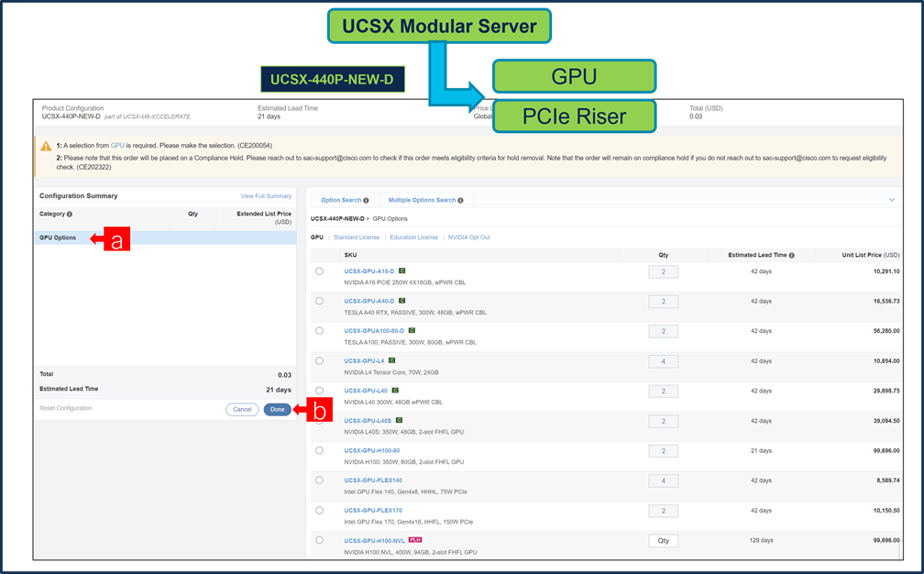Viewport: 924px width, 574px height.
Task: Click the 8,589.74 price value
Action: click(x=888, y=480)
